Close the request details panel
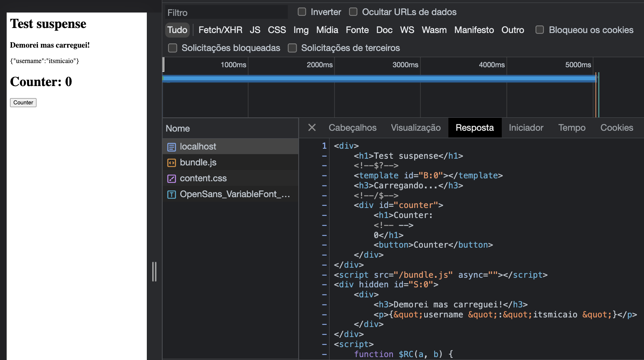The height and width of the screenshot is (360, 644). coord(312,128)
